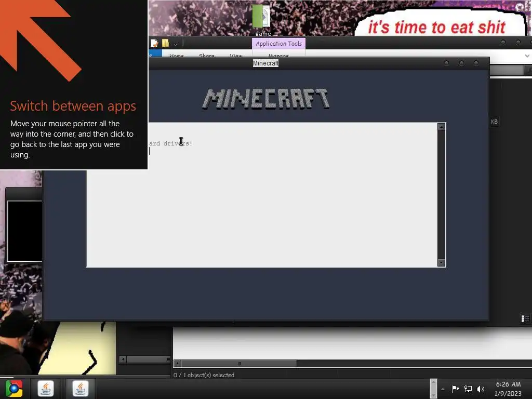Click the new folder icon in Explorer toolbar
Image resolution: width=532 pixels, height=399 pixels.
pos(166,43)
